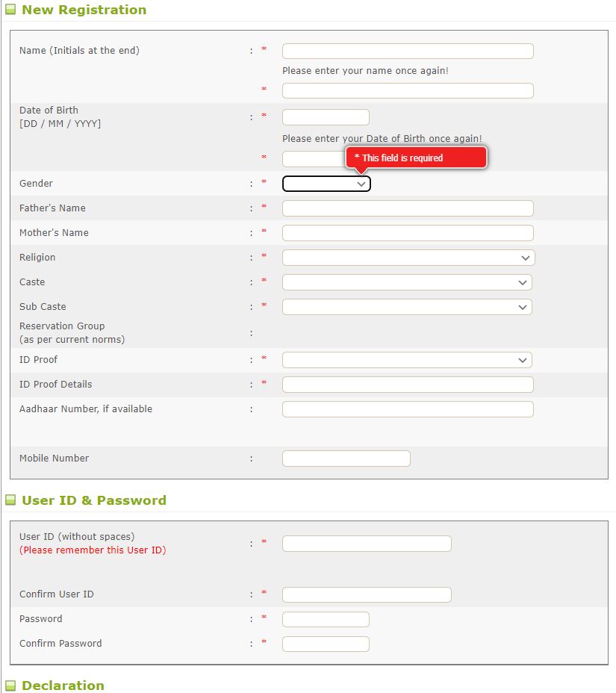Click the Aadhaar Number input field
Screen dimensions: 616x693
(x=407, y=408)
